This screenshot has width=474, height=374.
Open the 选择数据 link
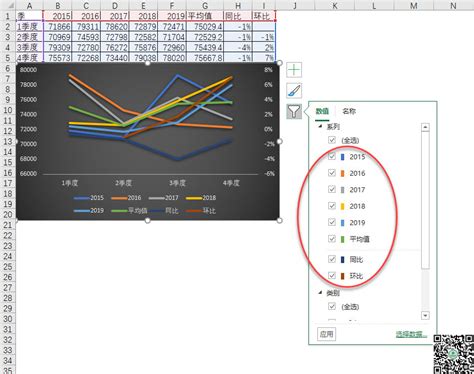(411, 334)
